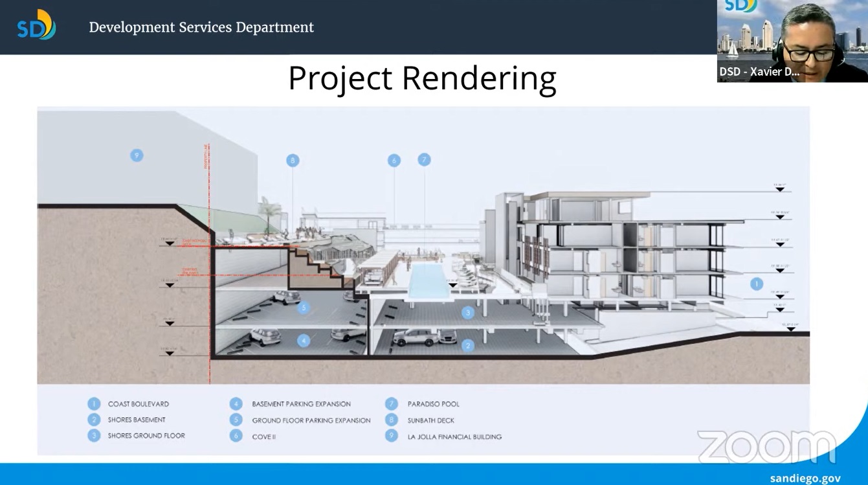The height and width of the screenshot is (485, 868).
Task: Select marker 4 in the basement parking expansion
Action: pyautogui.click(x=304, y=340)
